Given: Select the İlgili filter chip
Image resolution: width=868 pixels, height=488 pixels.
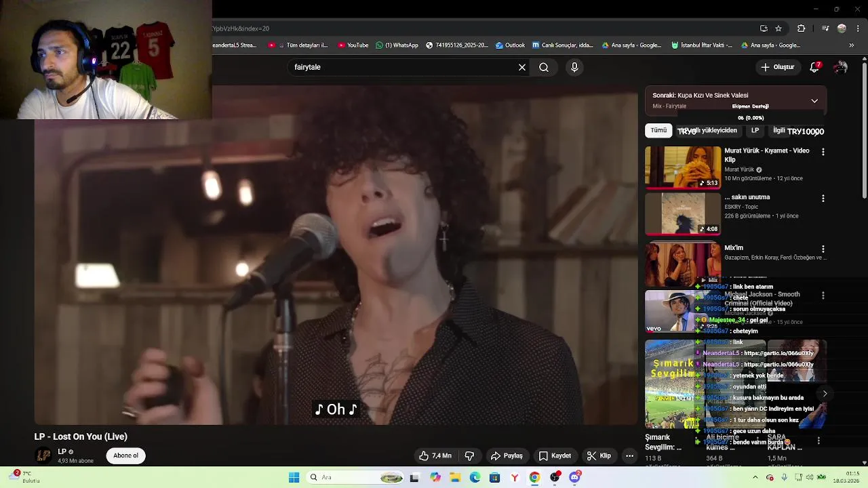Looking at the screenshot, I should tap(779, 130).
